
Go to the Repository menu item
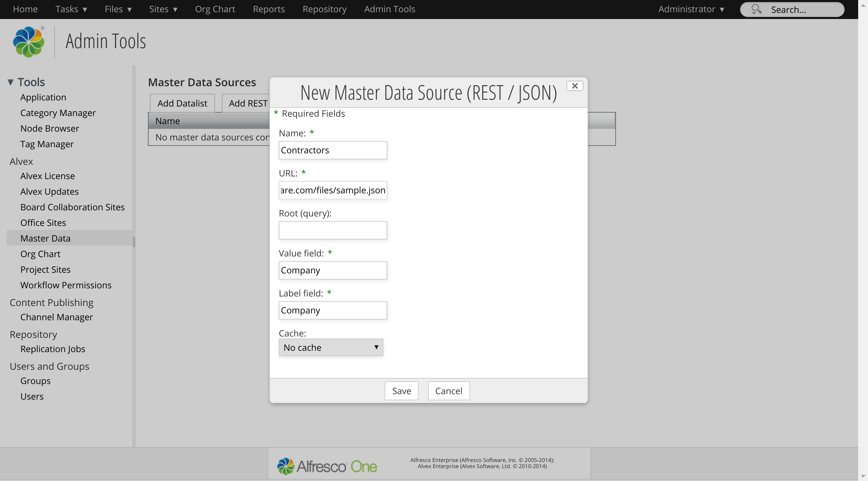coord(324,9)
